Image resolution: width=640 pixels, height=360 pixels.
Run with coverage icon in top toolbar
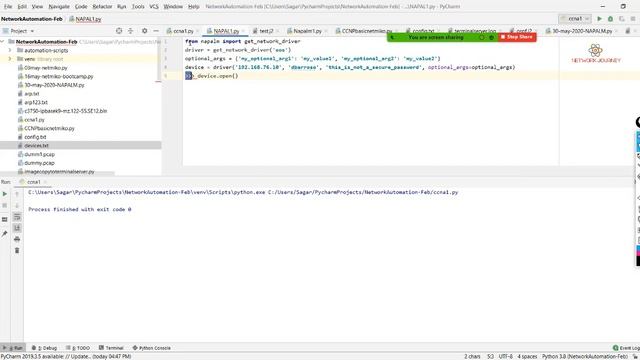621,19
